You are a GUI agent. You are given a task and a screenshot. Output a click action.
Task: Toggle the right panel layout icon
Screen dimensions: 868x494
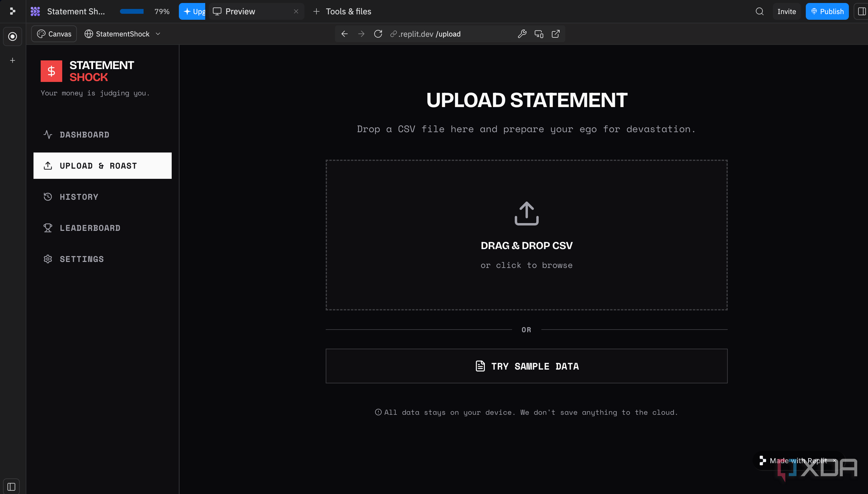861,12
